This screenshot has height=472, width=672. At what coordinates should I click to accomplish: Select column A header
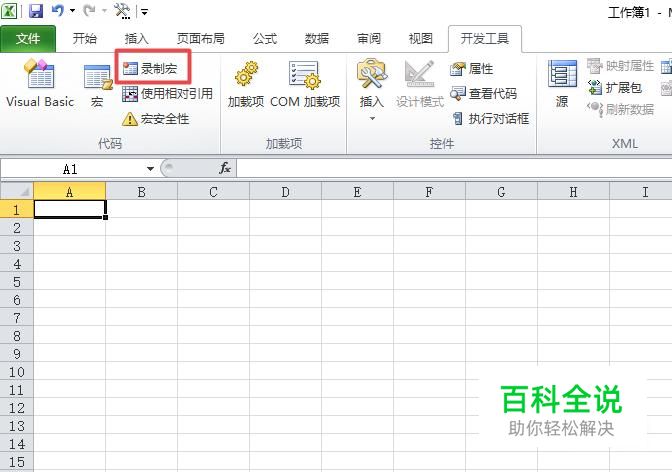click(69, 192)
